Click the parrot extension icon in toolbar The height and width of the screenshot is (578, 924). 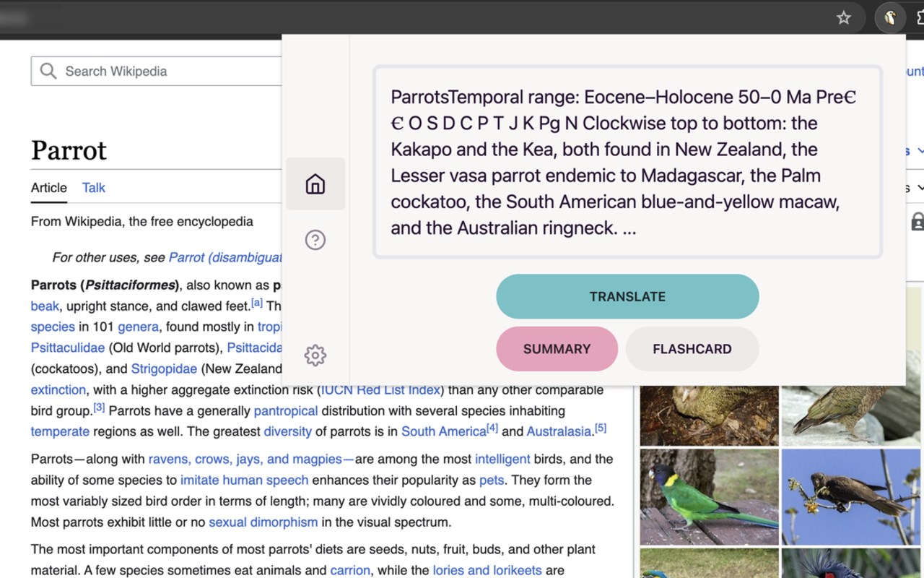[890, 18]
